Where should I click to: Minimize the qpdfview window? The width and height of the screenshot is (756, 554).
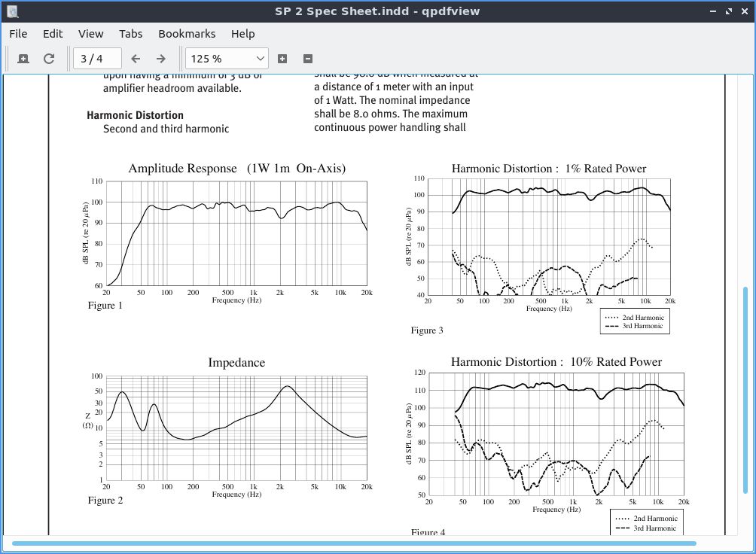[713, 11]
